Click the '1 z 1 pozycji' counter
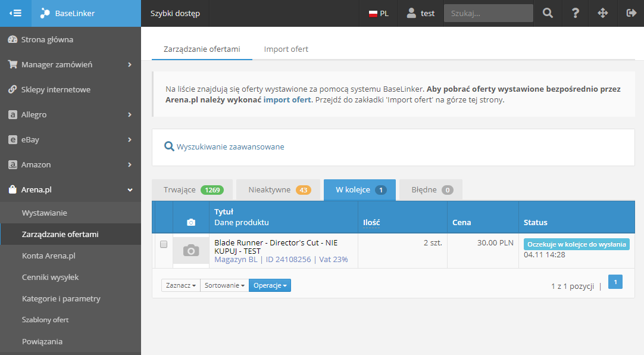Screen dimensions: 644x355 pyautogui.click(x=573, y=286)
